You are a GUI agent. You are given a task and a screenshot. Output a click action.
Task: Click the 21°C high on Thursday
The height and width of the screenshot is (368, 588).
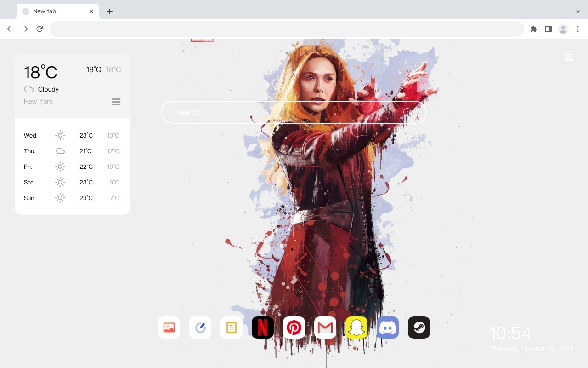pyautogui.click(x=85, y=151)
